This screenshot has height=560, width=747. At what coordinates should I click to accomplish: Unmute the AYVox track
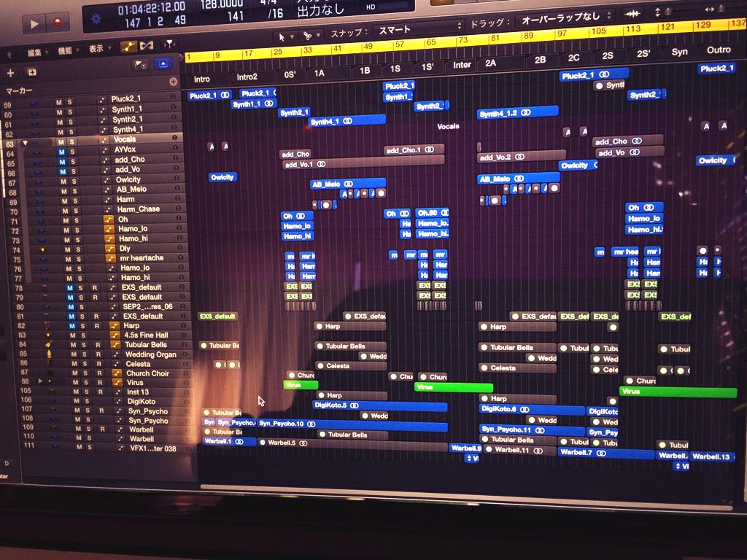pos(61,152)
